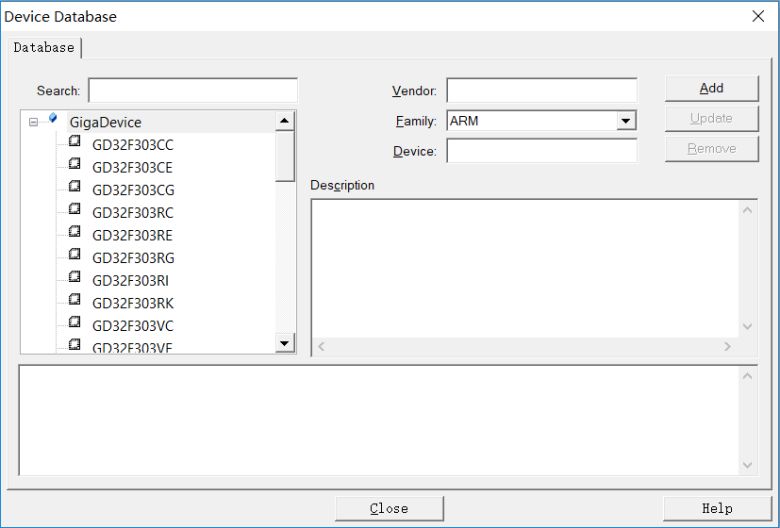The image size is (780, 528).
Task: Click into the Vendor input field
Action: pyautogui.click(x=542, y=91)
